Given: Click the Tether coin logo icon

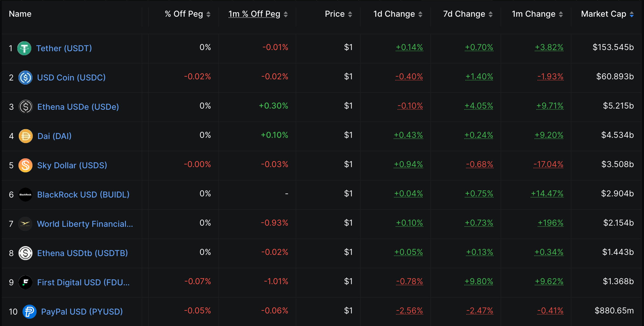Looking at the screenshot, I should [24, 48].
